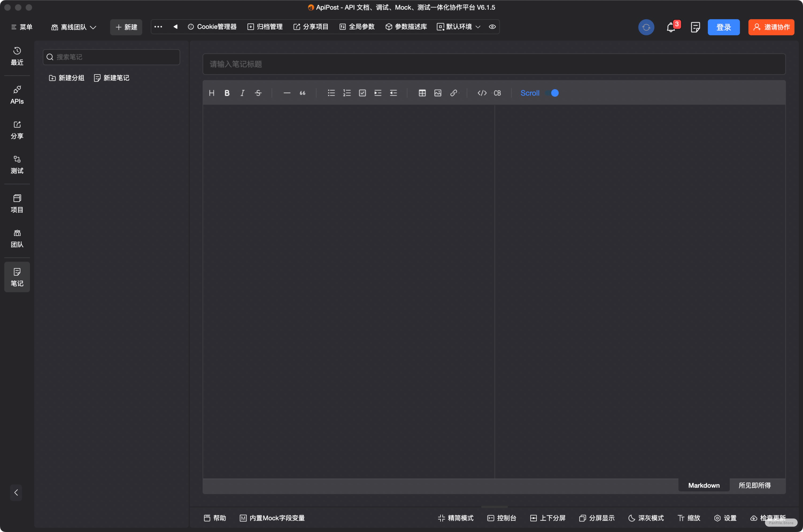This screenshot has width=803, height=532.
Task: Open 归档管理 archive management
Action: [x=265, y=27]
